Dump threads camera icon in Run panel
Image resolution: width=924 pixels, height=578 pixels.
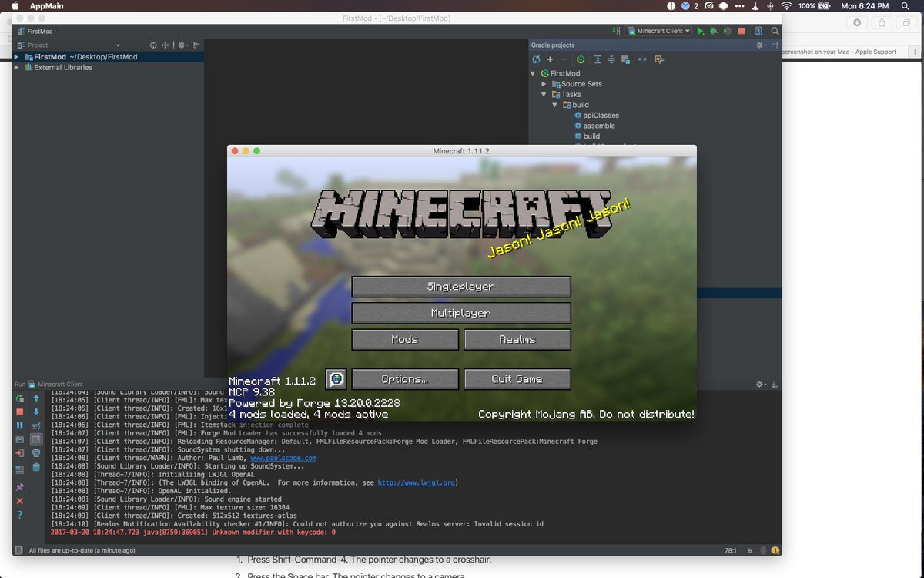(x=19, y=440)
